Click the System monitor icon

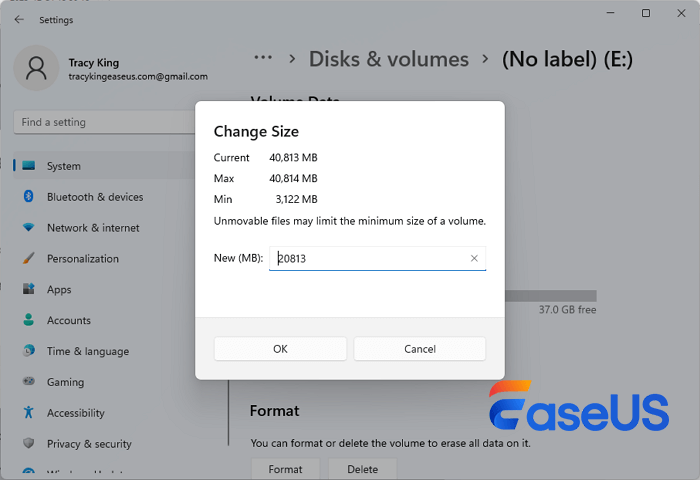click(x=29, y=166)
